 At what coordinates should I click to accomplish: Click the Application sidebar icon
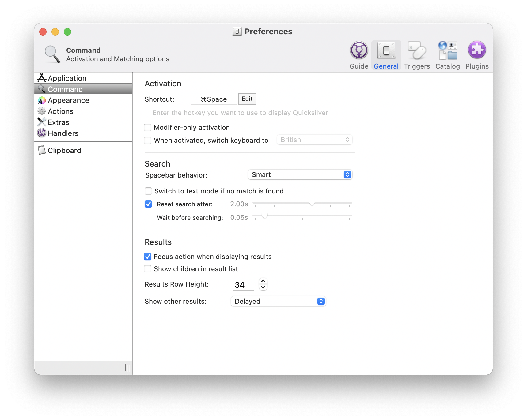point(42,78)
